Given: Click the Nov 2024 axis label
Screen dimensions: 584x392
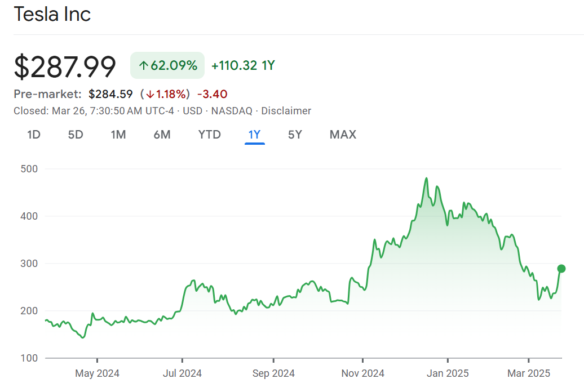Looking at the screenshot, I should (363, 373).
